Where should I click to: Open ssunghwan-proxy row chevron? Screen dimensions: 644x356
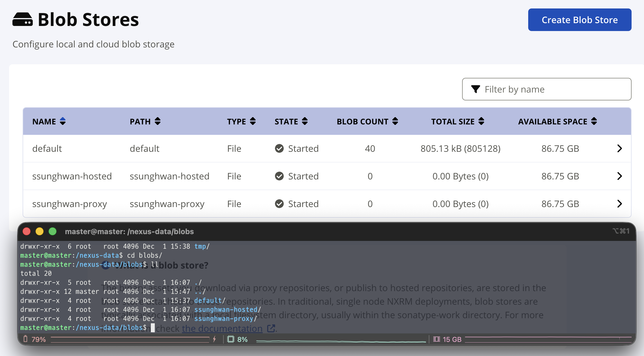click(619, 204)
